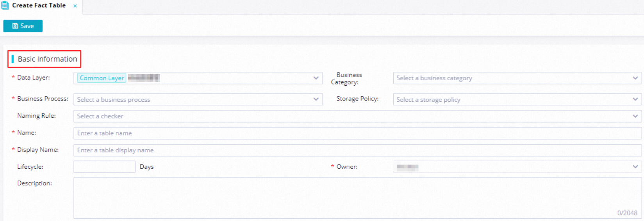Click the Description field label
644x221 pixels.
pos(34,183)
